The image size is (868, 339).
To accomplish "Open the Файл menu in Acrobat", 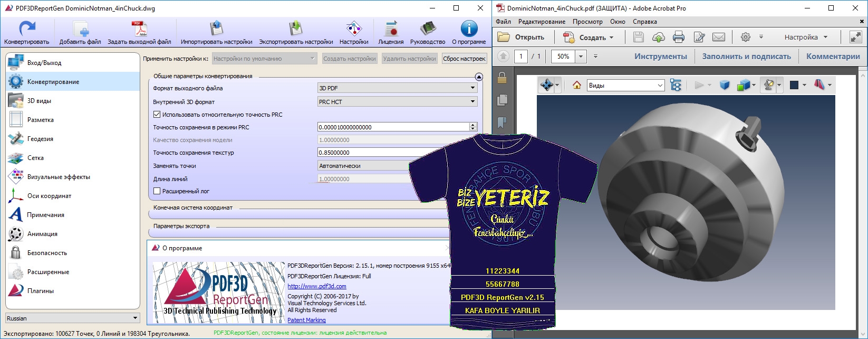I will [x=503, y=22].
